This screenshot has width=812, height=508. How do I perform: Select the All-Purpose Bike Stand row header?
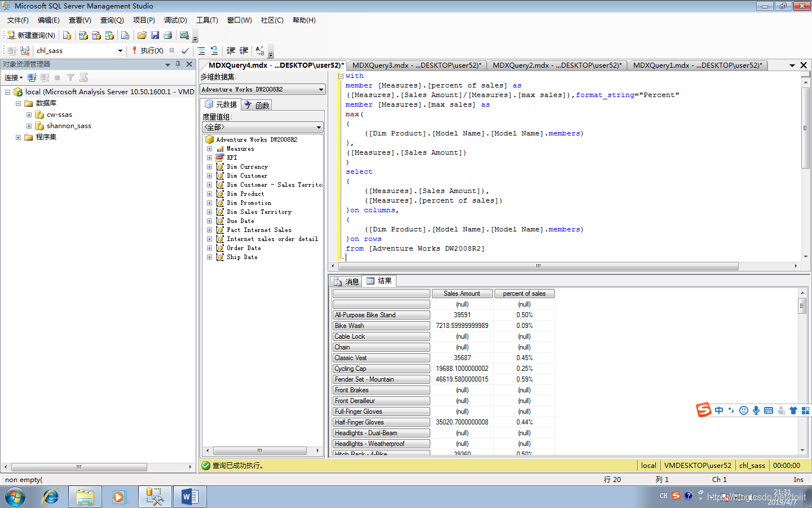tap(381, 315)
